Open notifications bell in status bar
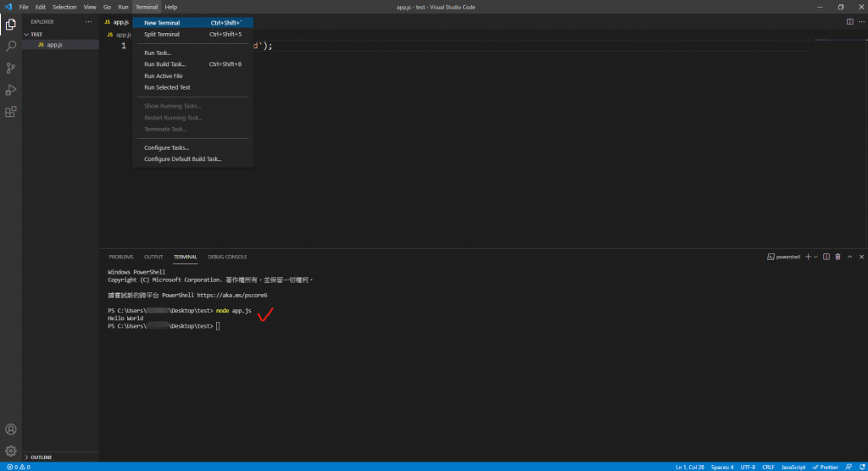868x471 pixels. (862, 467)
